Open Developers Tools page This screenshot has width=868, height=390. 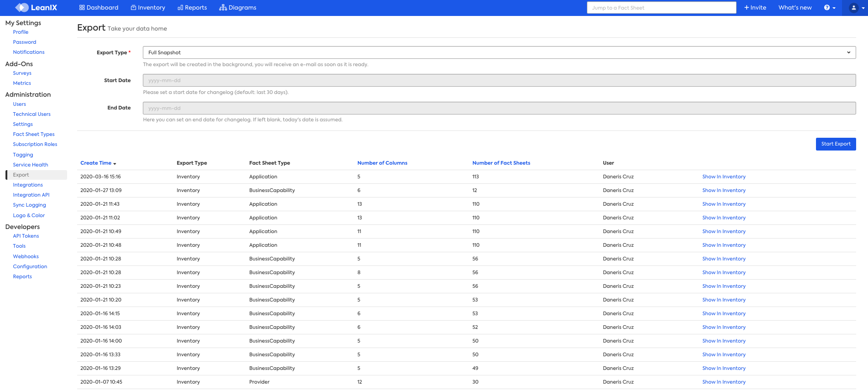19,246
